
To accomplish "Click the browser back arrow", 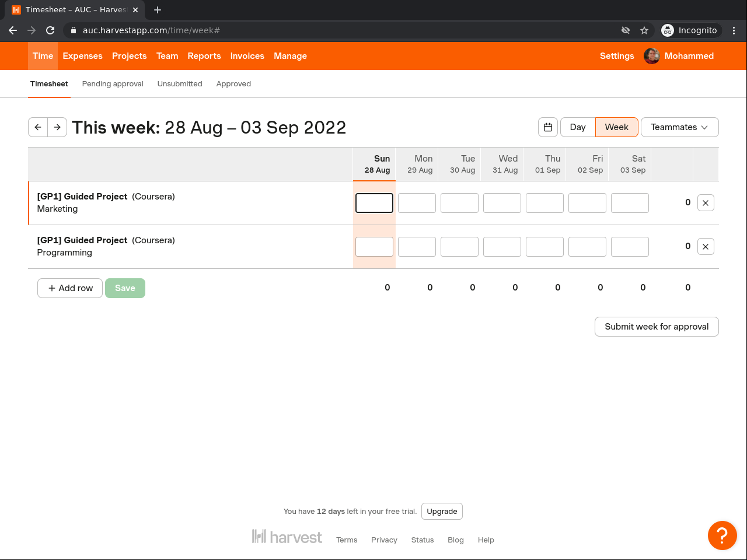I will (x=13, y=30).
